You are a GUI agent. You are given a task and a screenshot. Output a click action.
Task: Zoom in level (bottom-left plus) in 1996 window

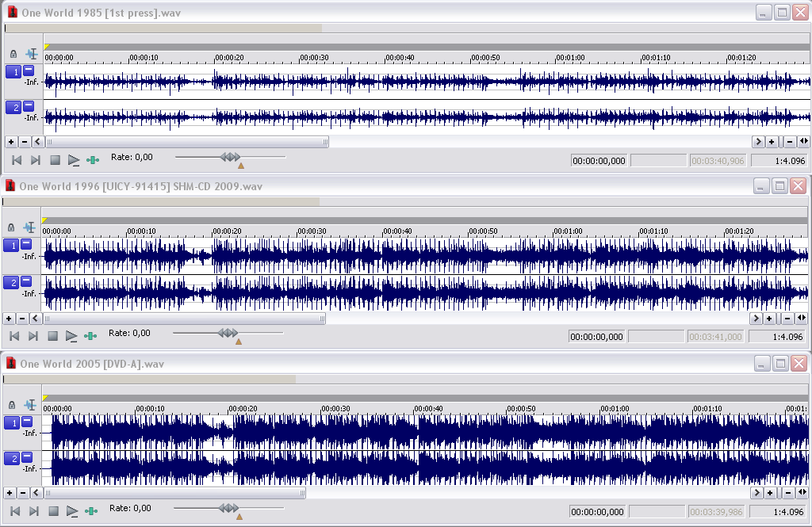[9, 319]
